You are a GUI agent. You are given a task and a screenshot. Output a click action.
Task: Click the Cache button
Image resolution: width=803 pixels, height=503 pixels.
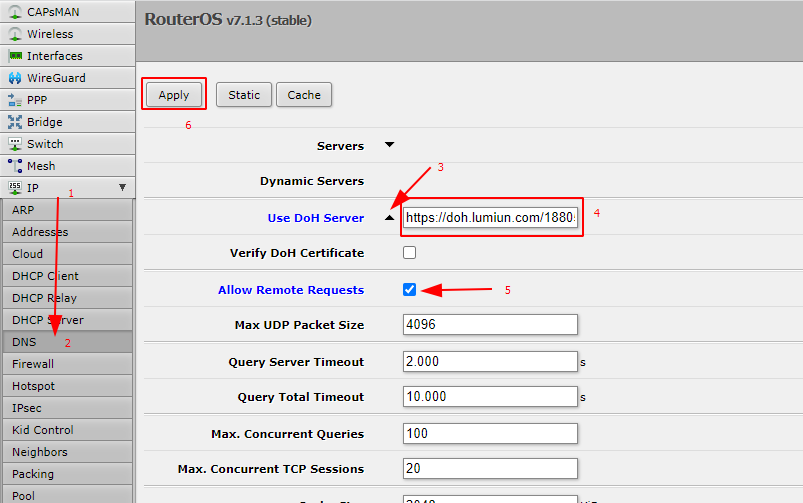tap(304, 95)
